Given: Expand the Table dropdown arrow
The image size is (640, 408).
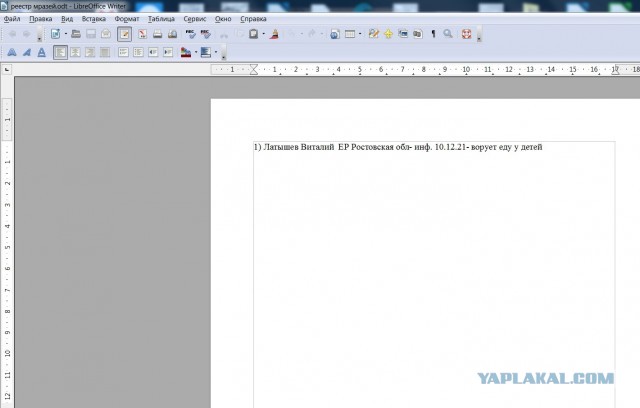Looking at the screenshot, I should [x=360, y=34].
